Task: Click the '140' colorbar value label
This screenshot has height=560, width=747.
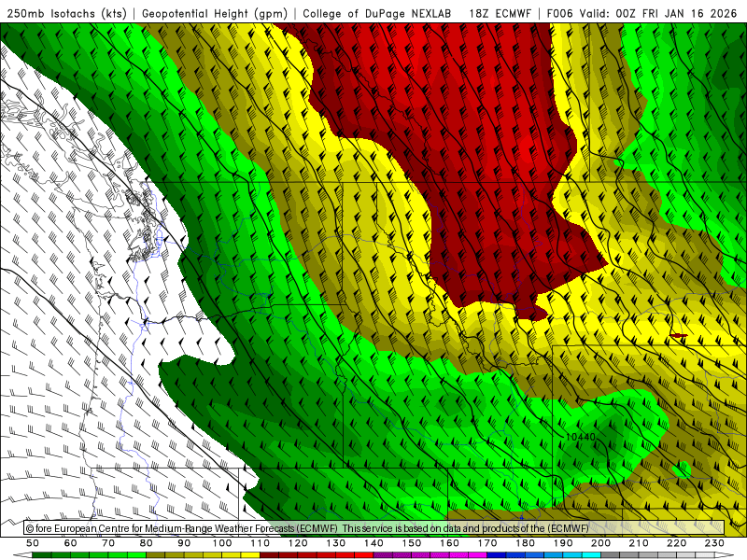Action: pos(373,543)
